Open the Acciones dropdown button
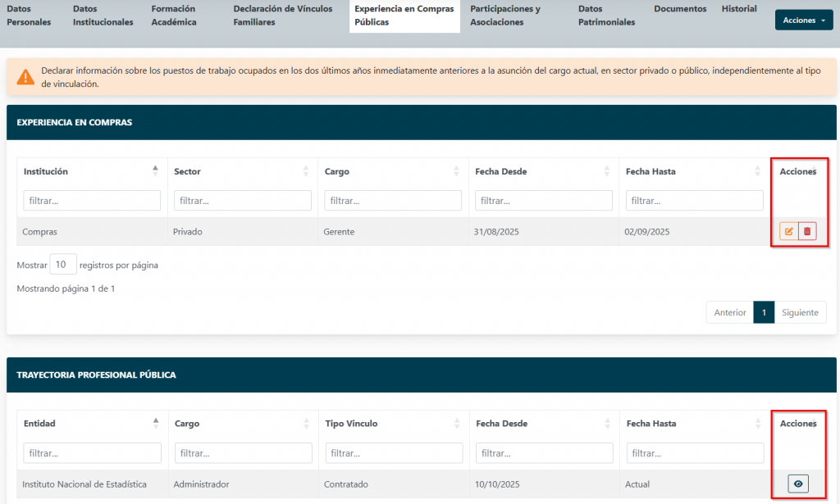This screenshot has height=504, width=840. point(804,20)
